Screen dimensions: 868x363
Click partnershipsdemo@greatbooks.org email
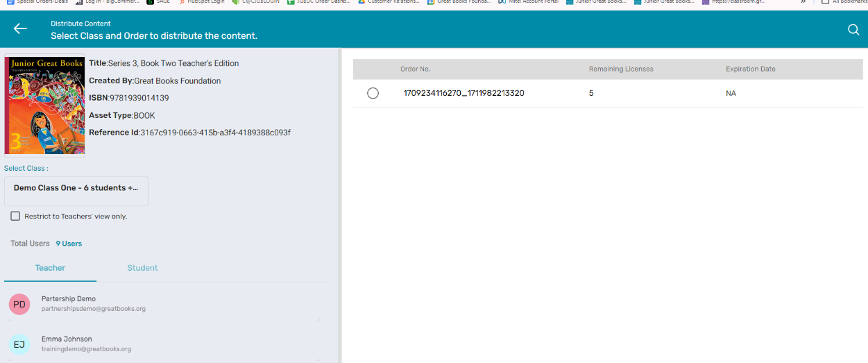[94, 309]
